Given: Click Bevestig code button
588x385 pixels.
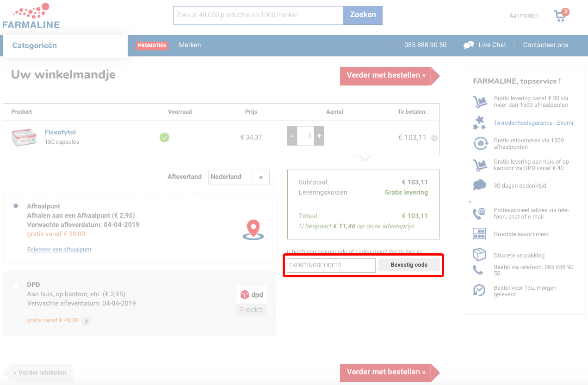Looking at the screenshot, I should (x=409, y=265).
